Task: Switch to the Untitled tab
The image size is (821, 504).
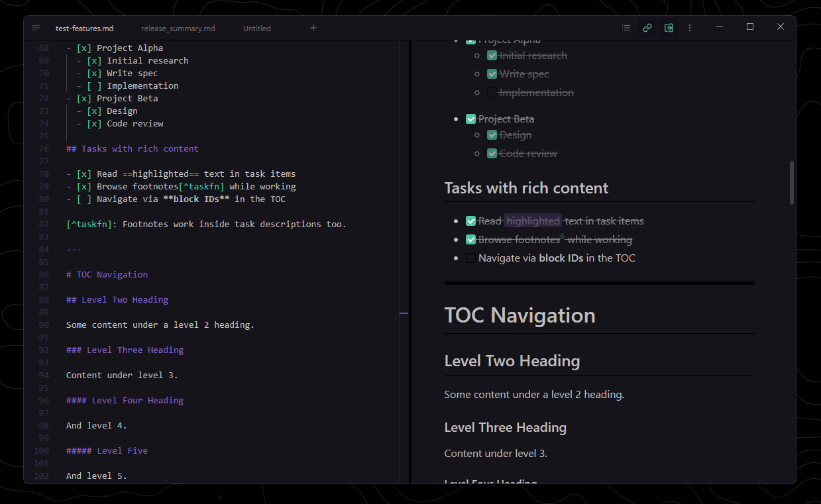Action: click(256, 28)
